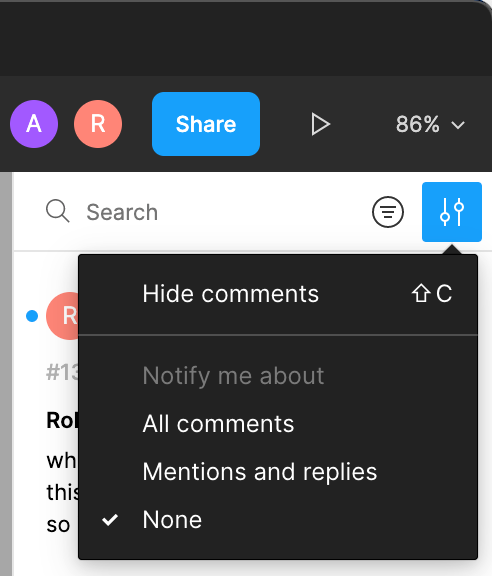Click the salmon R collaborator avatar in toolbar
This screenshot has height=576, width=492.
coord(98,124)
